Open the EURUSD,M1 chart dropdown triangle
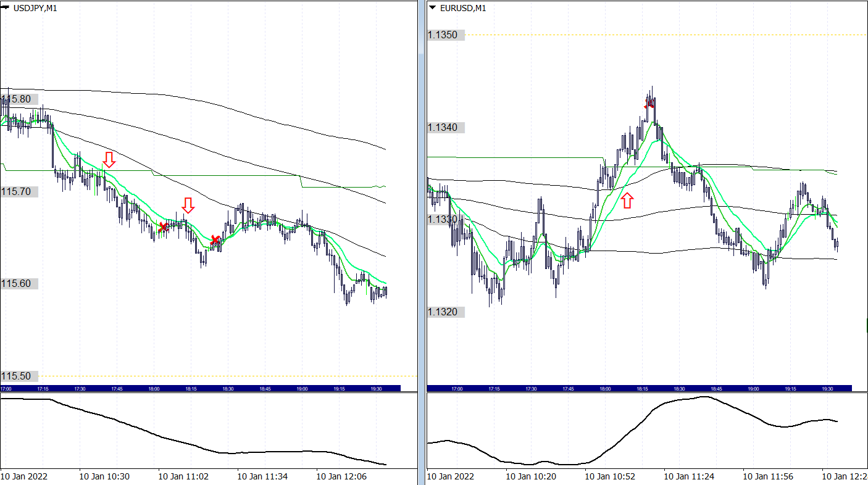 coord(432,8)
